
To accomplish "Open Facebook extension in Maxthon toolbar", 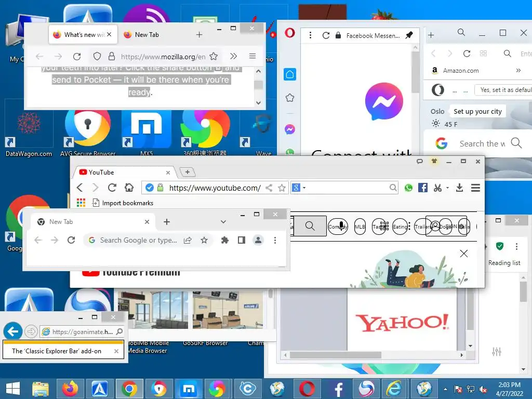I will (x=423, y=188).
